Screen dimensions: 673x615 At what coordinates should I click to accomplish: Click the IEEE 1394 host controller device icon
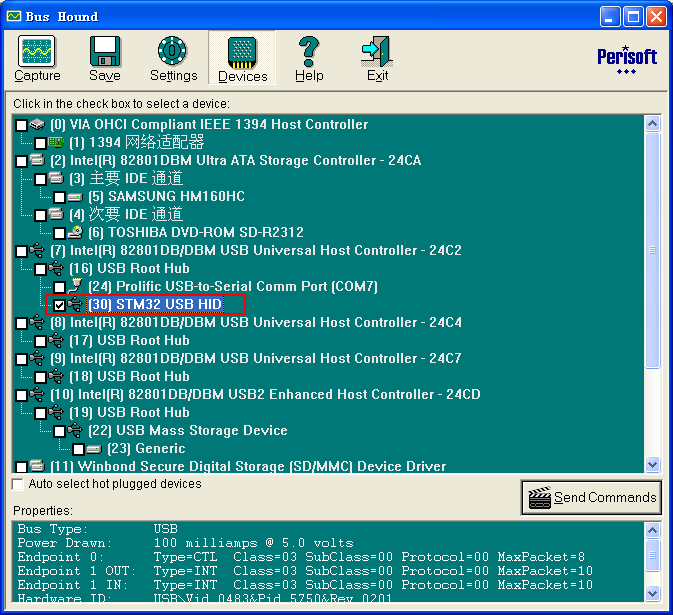coord(37,124)
